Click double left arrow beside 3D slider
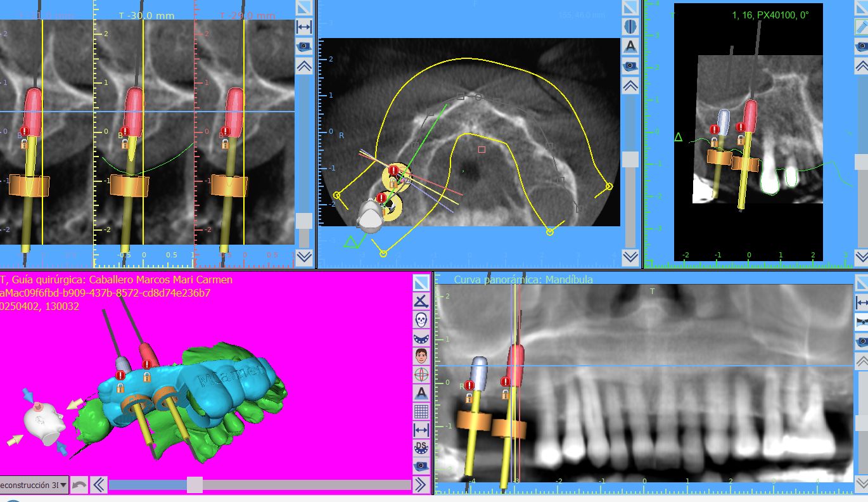 click(98, 486)
